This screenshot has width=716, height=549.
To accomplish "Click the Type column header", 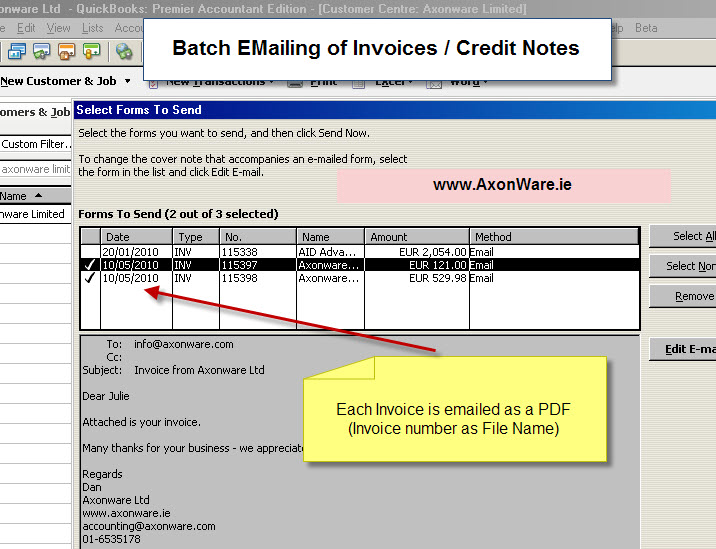I will 196,237.
